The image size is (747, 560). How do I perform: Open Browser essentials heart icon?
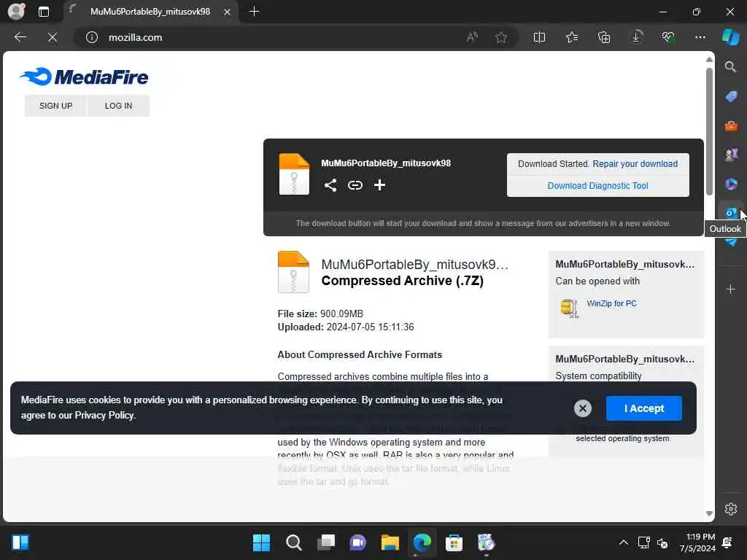668,37
